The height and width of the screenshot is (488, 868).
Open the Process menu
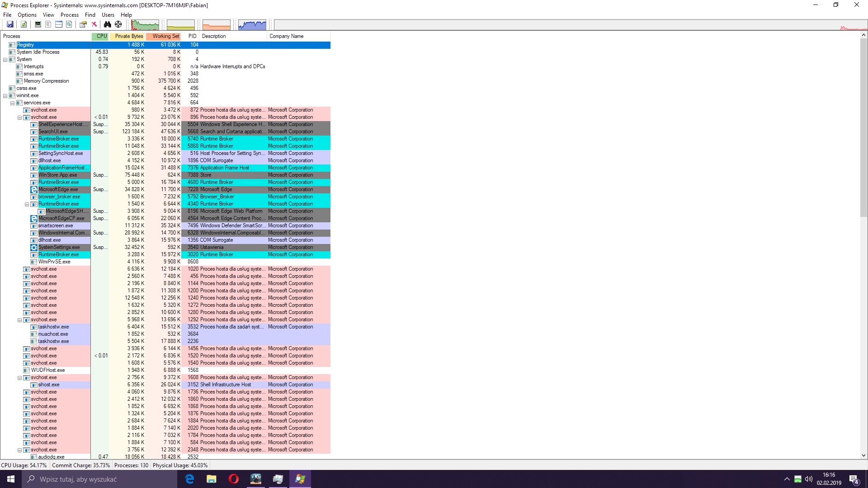(70, 15)
